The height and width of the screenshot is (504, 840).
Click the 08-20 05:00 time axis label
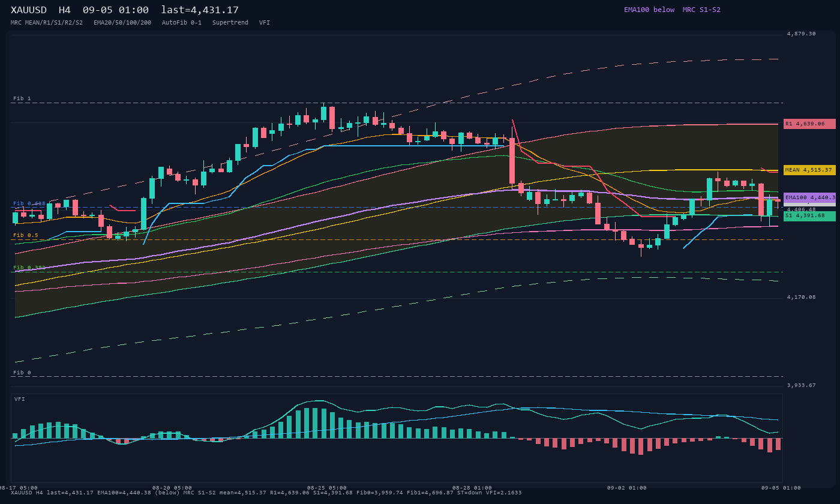172,488
